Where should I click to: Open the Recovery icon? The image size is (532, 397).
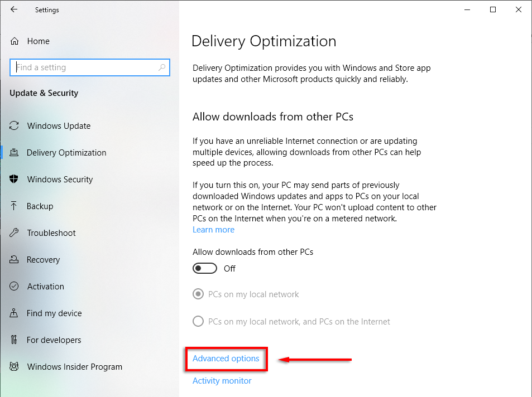click(15, 260)
